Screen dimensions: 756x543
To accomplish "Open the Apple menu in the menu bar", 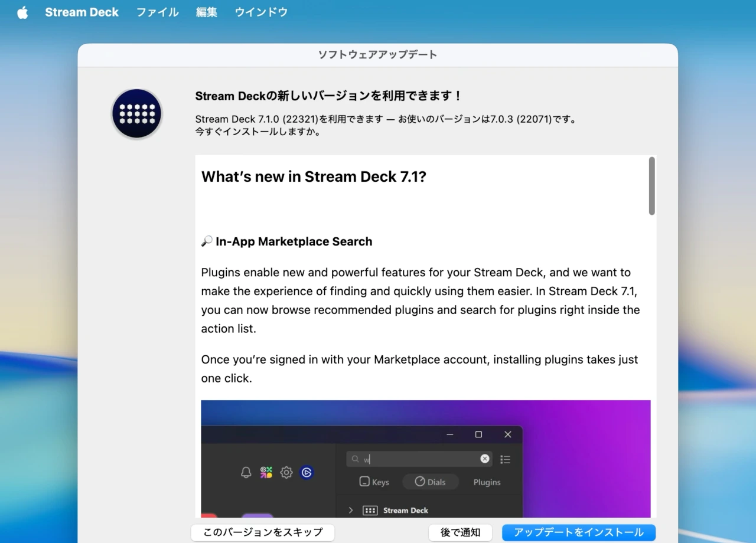I will (x=22, y=12).
